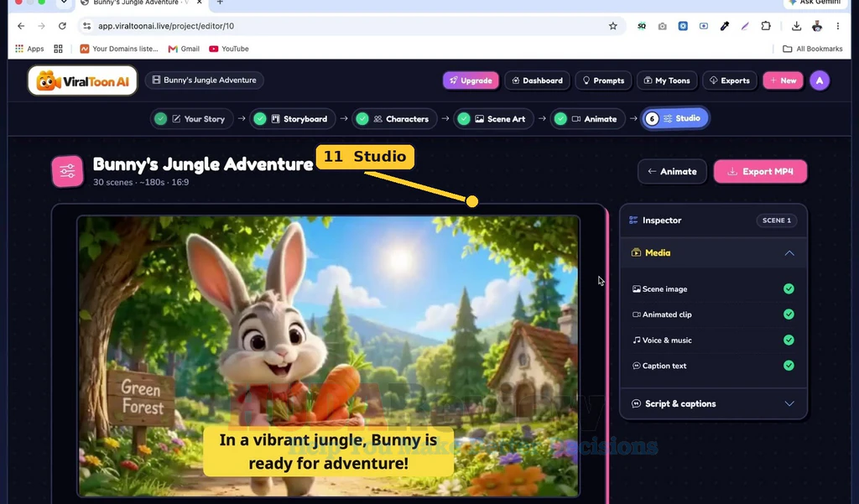
Task: Go to the Scene Art step
Action: pos(493,119)
